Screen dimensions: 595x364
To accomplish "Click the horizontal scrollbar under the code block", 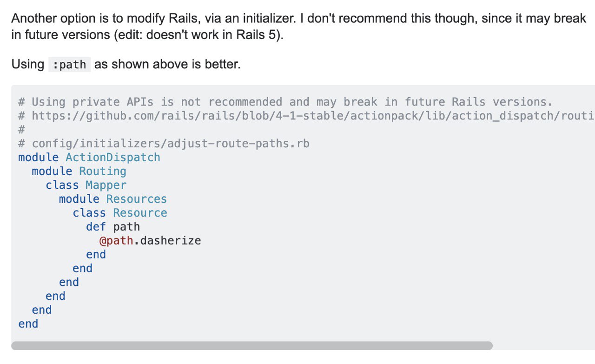I will 251,345.
